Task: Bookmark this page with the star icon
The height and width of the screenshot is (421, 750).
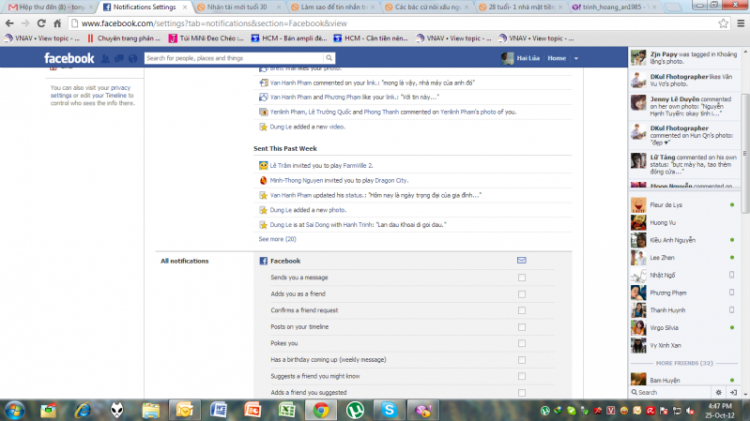Action: coord(723,23)
